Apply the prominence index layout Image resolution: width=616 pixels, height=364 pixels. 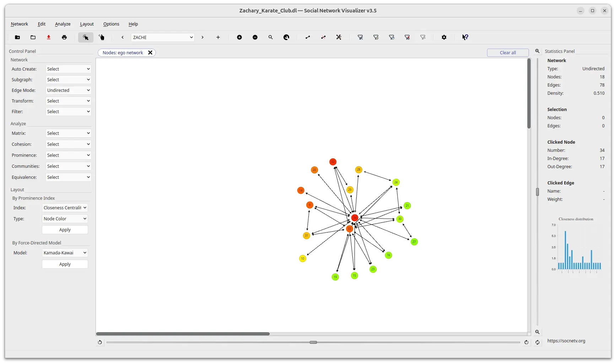[65, 230]
